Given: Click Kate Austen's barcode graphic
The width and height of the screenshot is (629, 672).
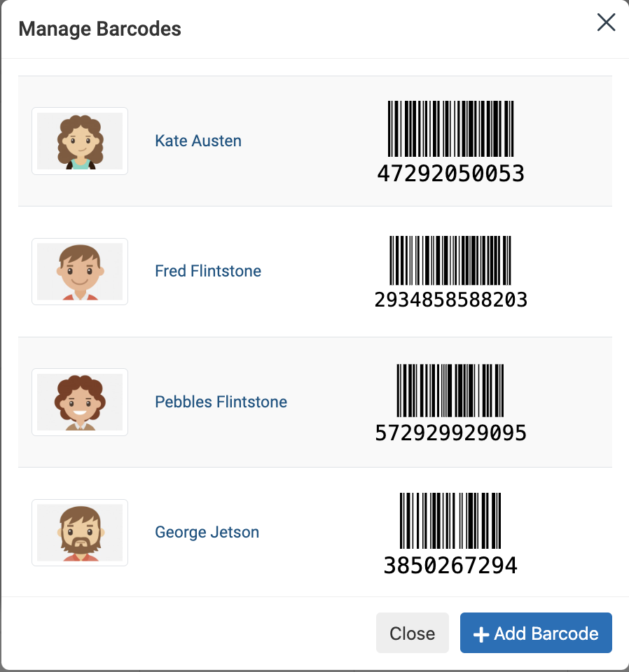Looking at the screenshot, I should [x=450, y=129].
